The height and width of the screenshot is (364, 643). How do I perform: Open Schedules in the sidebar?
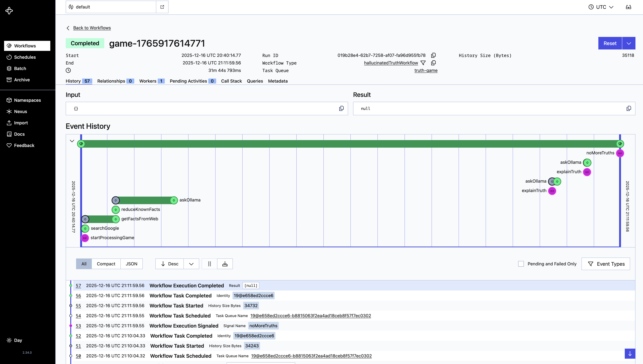tap(27, 57)
